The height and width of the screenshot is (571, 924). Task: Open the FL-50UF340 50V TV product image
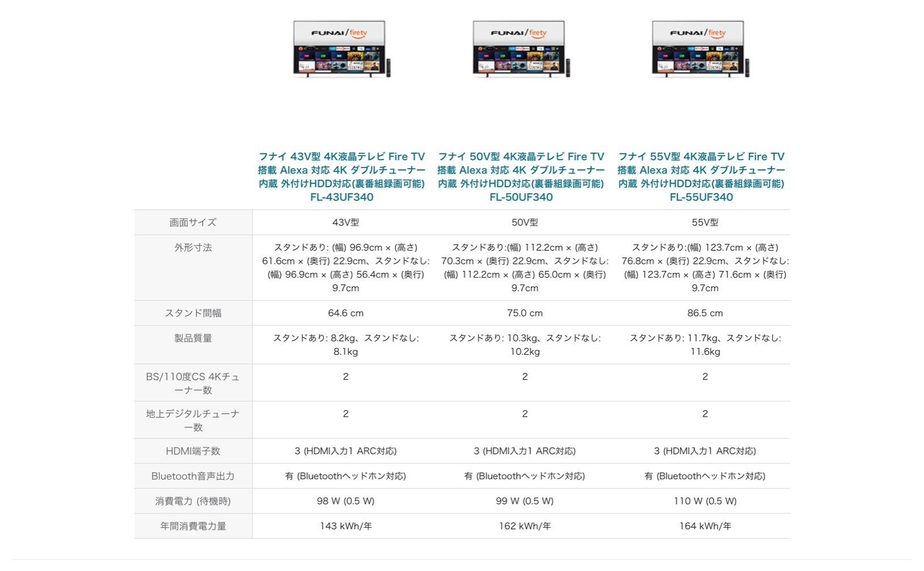pyautogui.click(x=521, y=49)
